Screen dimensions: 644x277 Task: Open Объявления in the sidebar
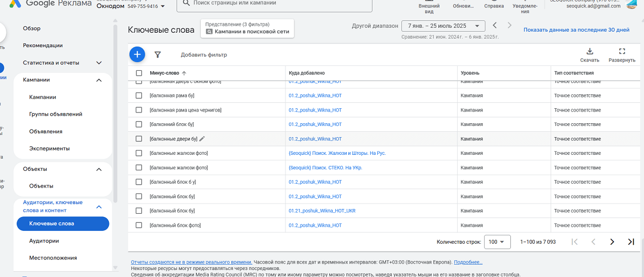(46, 131)
